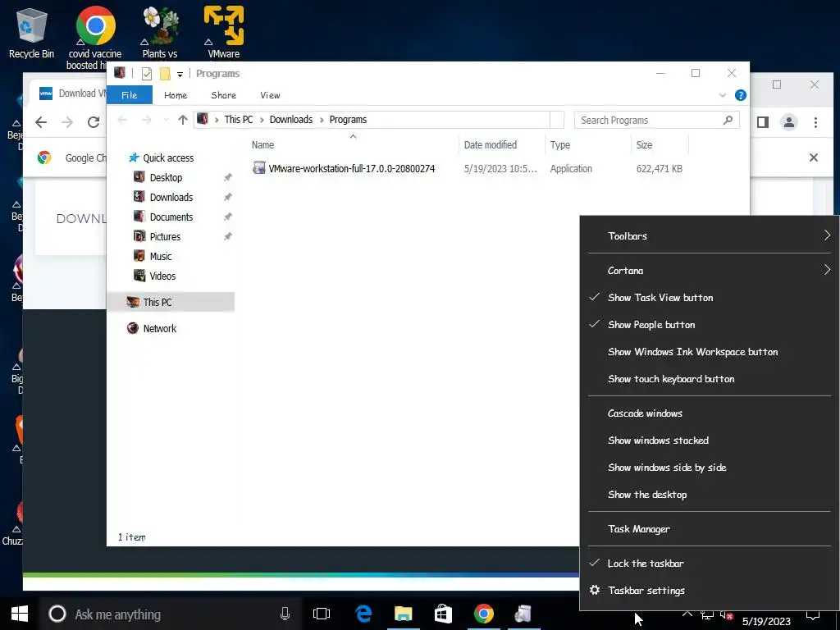
Task: Sort by Date modified column
Action: coord(491,144)
